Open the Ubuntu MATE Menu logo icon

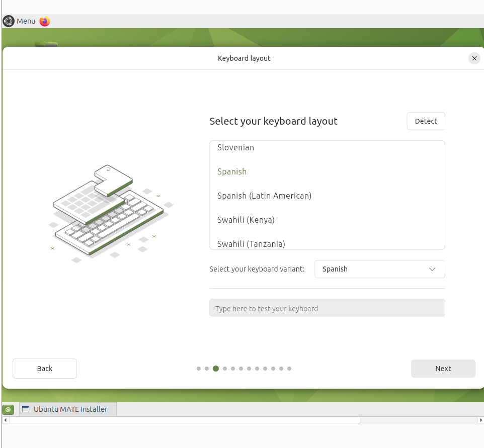(9, 21)
